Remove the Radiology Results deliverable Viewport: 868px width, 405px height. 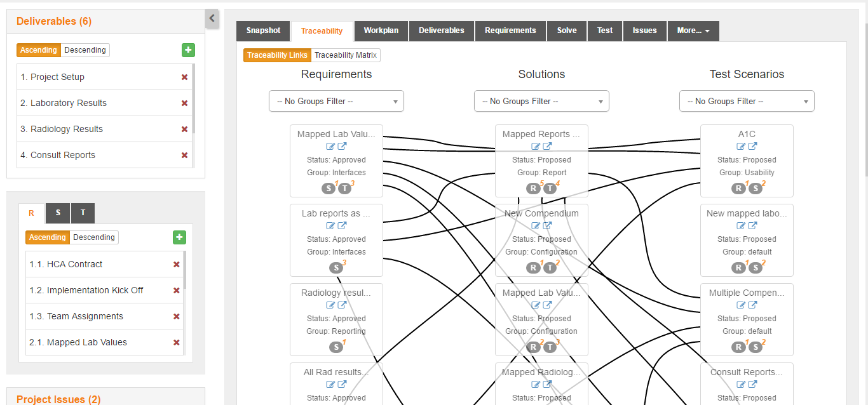pos(184,129)
